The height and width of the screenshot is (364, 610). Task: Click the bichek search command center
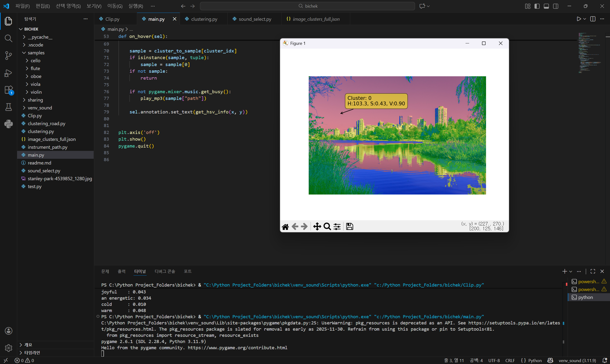(307, 6)
